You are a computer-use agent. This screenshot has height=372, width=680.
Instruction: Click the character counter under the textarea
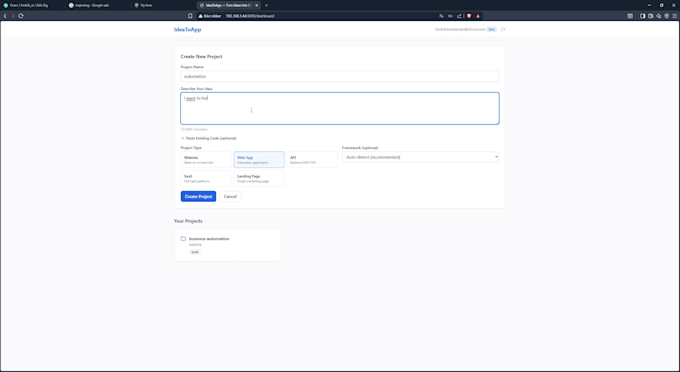194,129
